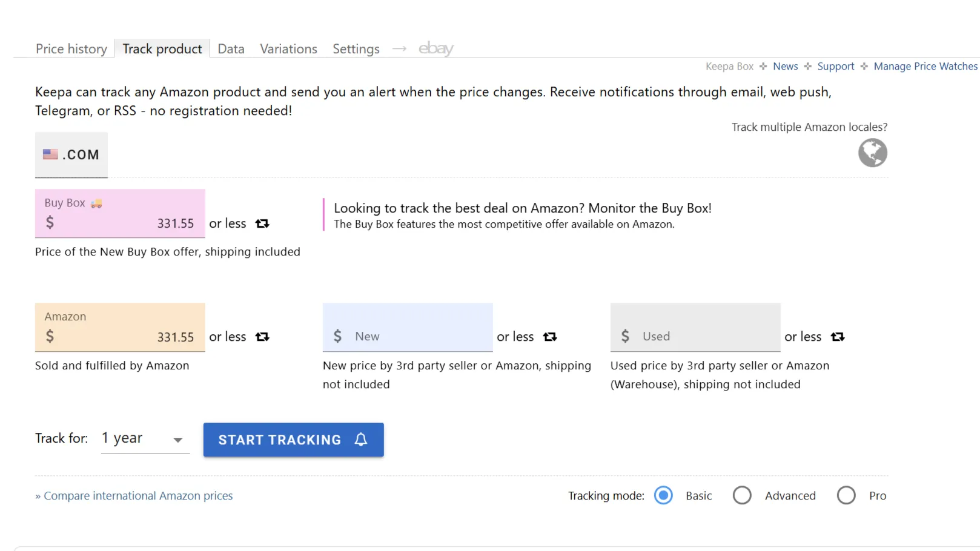
Task: Expand the 1 year selector arrow
Action: 177,440
